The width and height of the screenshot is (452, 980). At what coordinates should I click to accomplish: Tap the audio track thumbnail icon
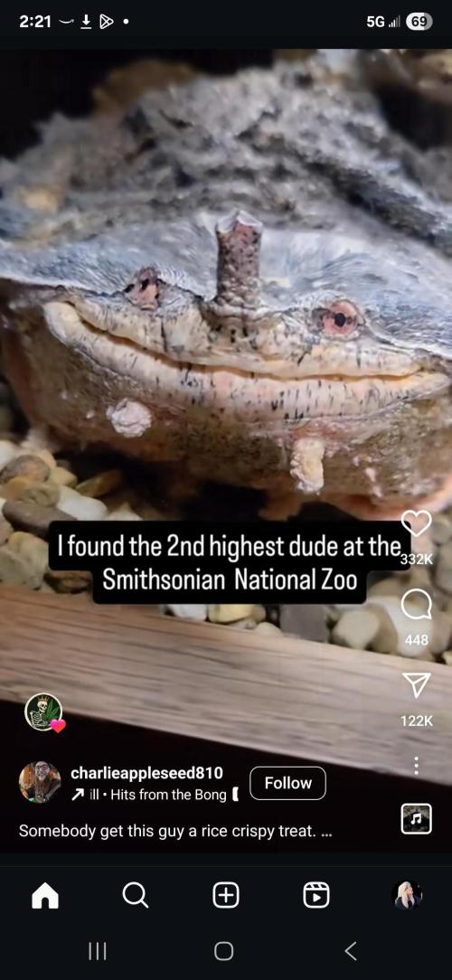point(417,819)
